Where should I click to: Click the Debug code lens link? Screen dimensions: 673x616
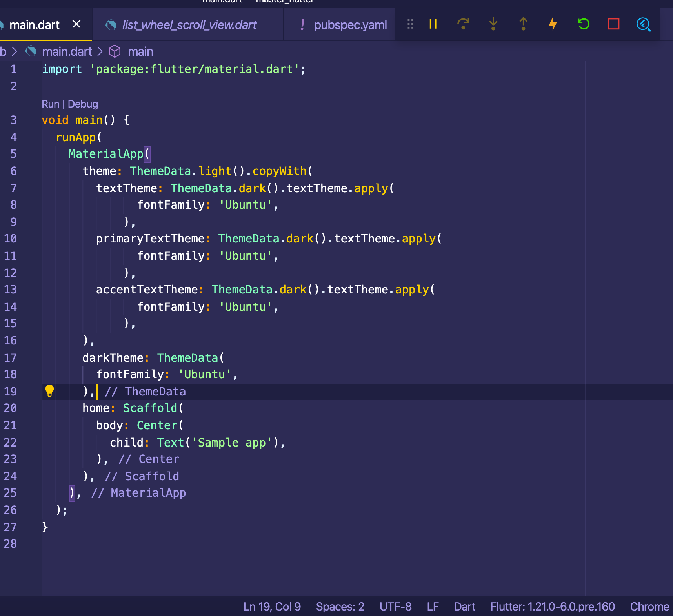(x=83, y=104)
